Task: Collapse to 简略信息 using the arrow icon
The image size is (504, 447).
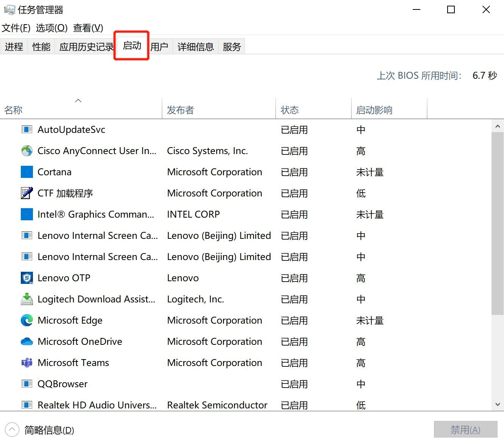Action: click(12, 430)
